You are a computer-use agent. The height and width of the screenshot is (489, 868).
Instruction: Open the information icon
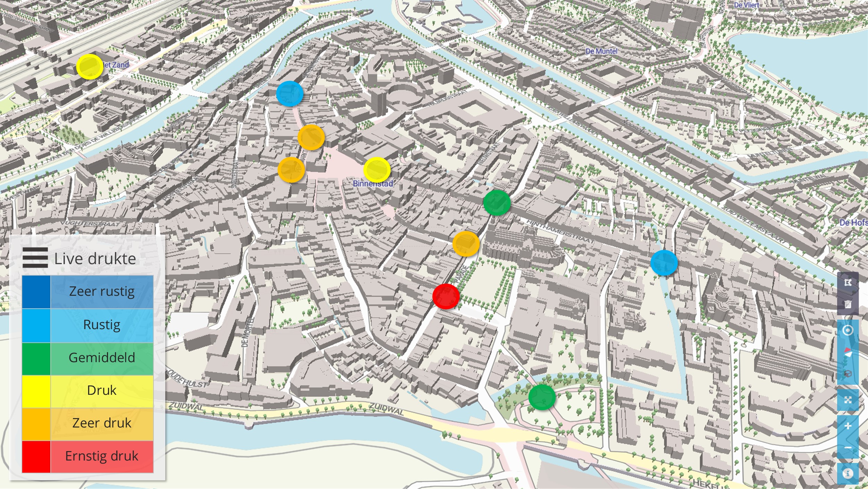point(848,473)
